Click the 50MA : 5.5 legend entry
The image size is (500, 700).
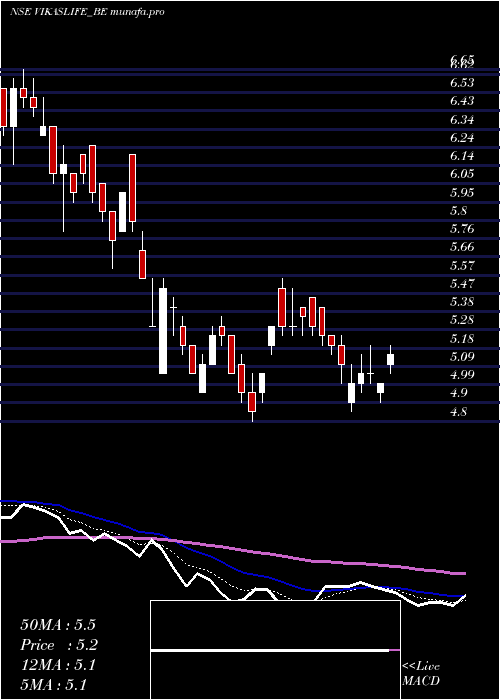(x=58, y=624)
